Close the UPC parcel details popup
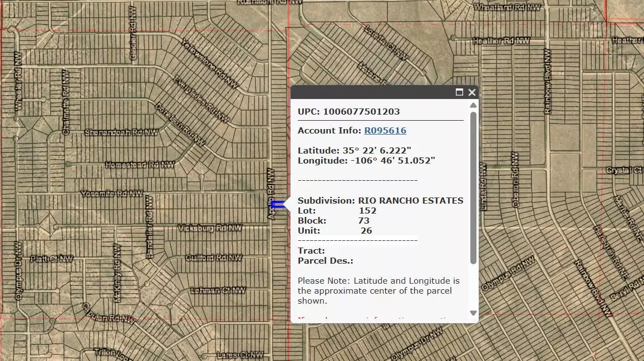The image size is (644, 361). 471,92
